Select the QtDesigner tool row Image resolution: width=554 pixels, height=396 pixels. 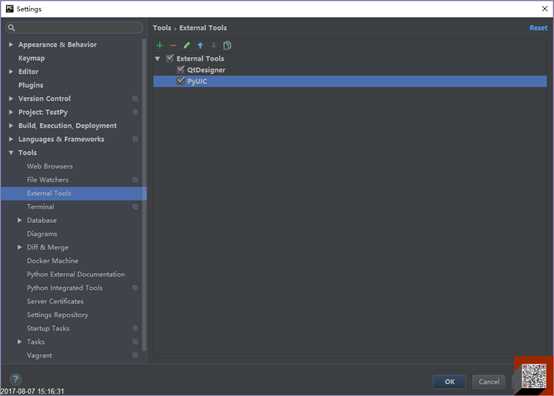click(x=350, y=70)
